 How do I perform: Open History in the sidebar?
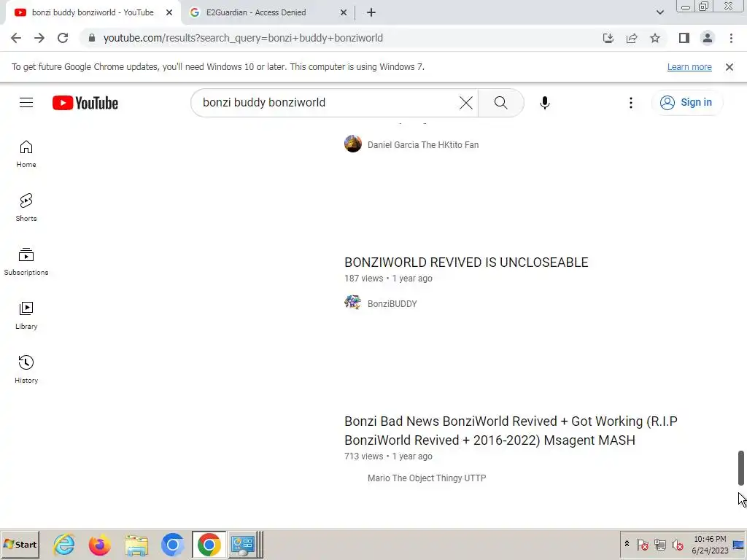tap(26, 369)
